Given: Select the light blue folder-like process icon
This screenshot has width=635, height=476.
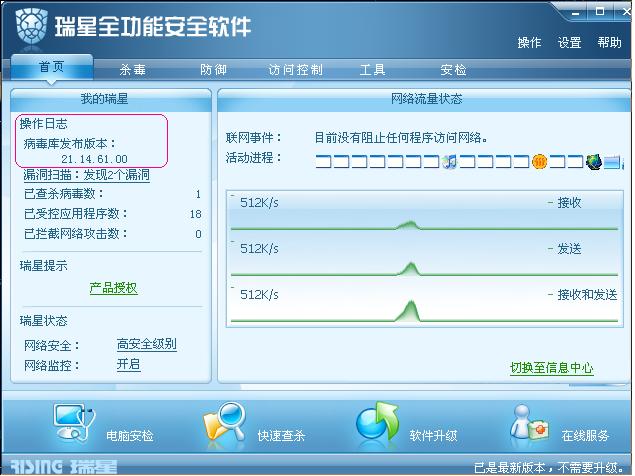Looking at the screenshot, I should click(x=612, y=162).
